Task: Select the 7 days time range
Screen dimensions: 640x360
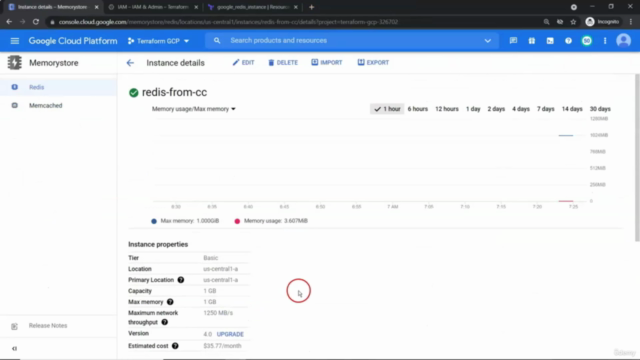Action: (x=545, y=109)
